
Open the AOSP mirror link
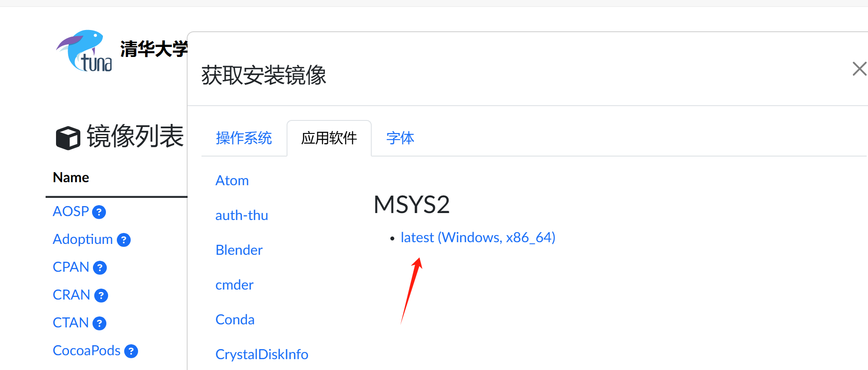[x=71, y=211]
